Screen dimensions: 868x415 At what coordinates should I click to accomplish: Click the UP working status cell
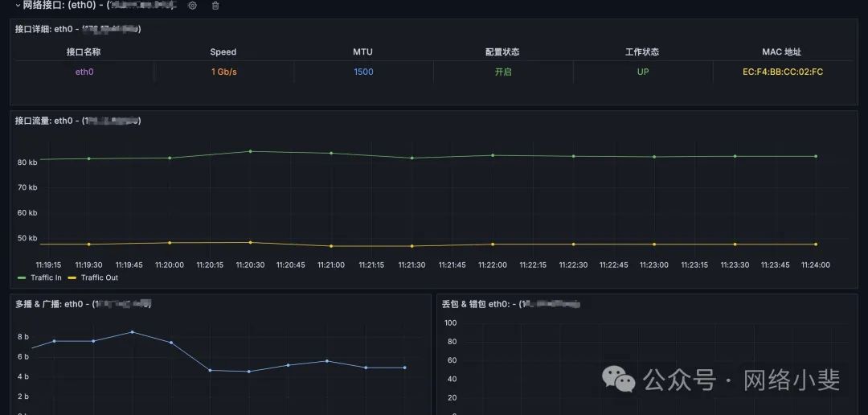pyautogui.click(x=642, y=72)
